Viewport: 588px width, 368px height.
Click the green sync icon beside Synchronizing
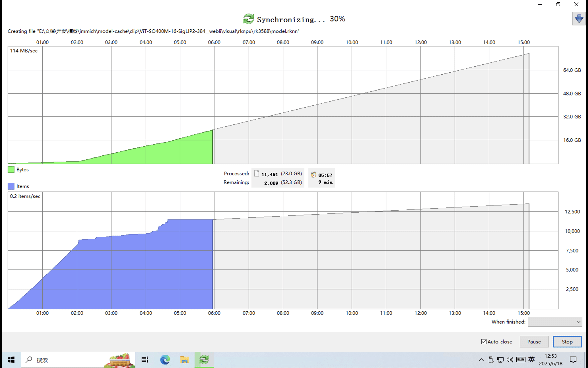[x=248, y=19]
